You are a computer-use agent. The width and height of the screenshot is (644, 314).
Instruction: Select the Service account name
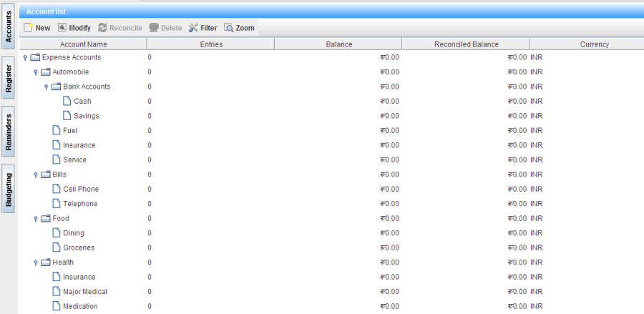pyautogui.click(x=74, y=160)
